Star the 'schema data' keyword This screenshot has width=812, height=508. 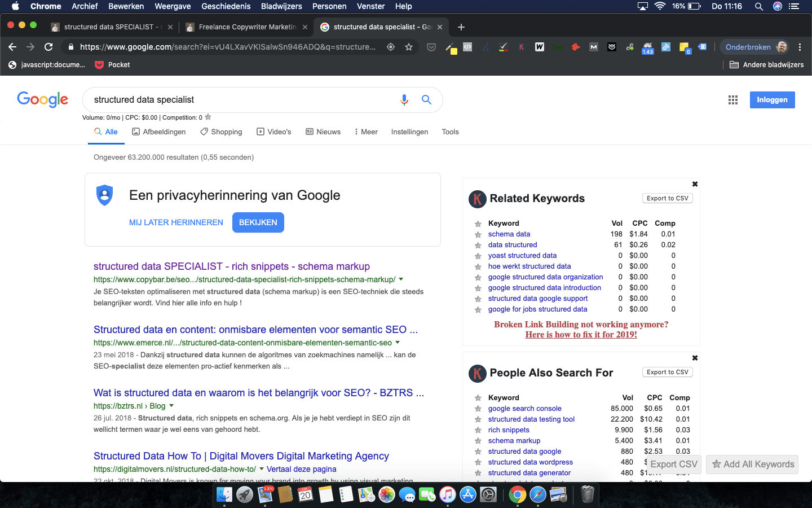478,234
